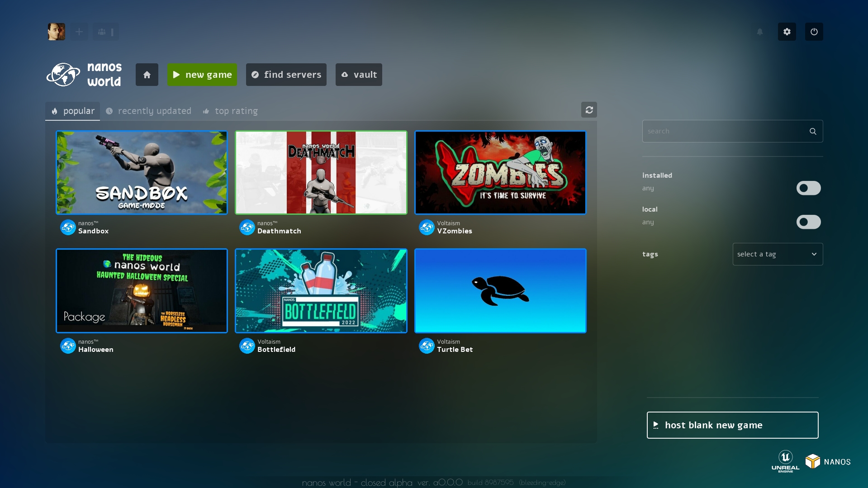Toggle the local filter switch

tap(808, 222)
